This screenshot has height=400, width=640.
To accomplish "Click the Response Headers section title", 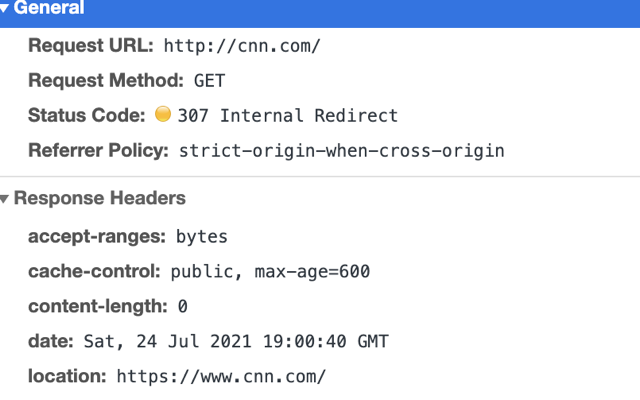I will click(x=99, y=198).
